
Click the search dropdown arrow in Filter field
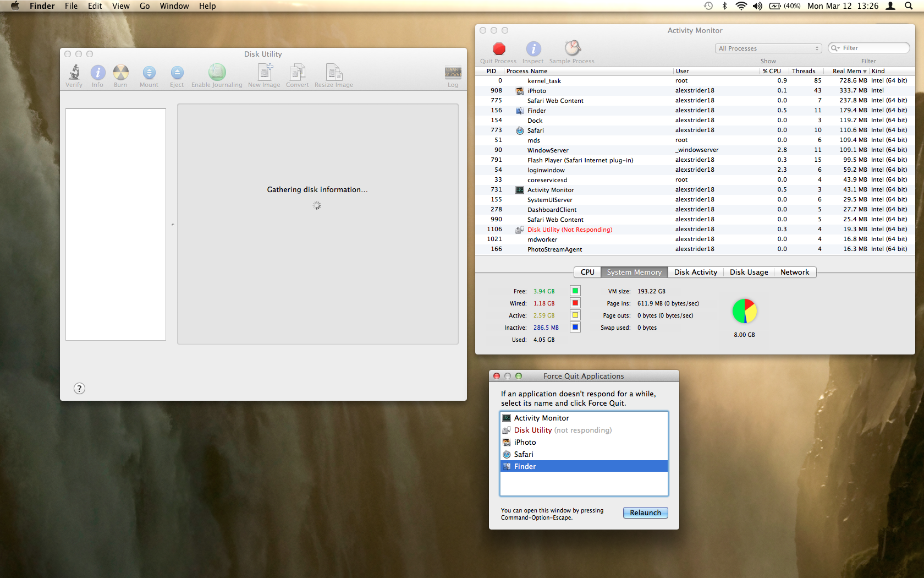click(x=835, y=48)
